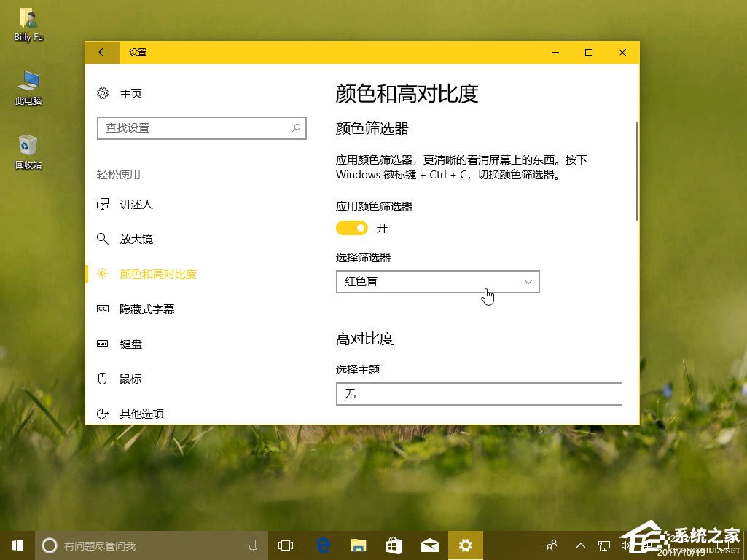
Task: Open the high contrast theme dropdown showing 无
Action: click(479, 394)
